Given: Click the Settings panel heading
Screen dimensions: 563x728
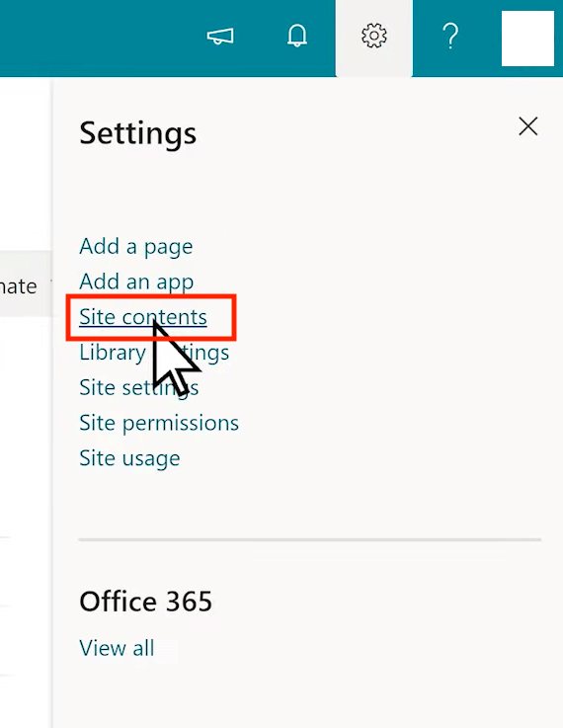Looking at the screenshot, I should point(138,134).
